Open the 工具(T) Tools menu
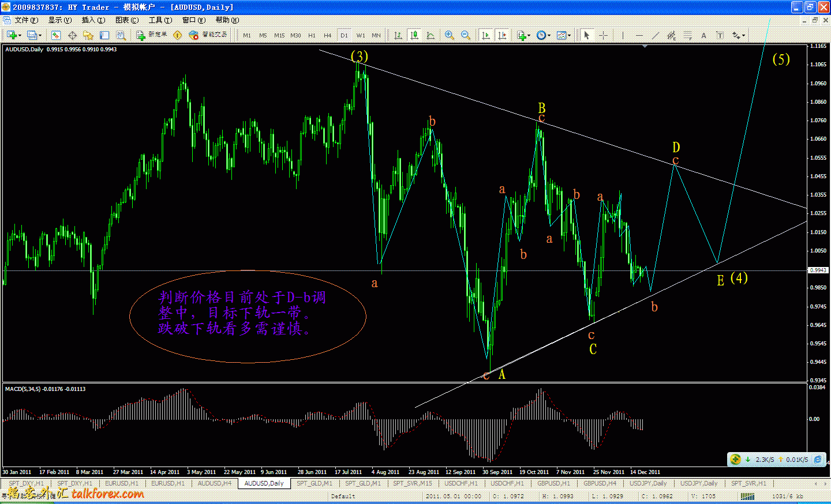Image resolution: width=831 pixels, height=504 pixels. (x=160, y=20)
